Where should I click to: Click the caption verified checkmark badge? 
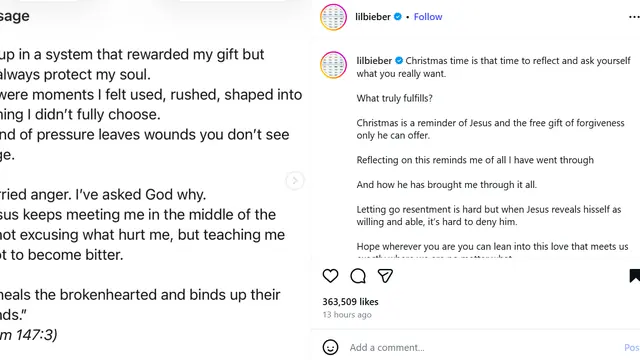(x=399, y=61)
